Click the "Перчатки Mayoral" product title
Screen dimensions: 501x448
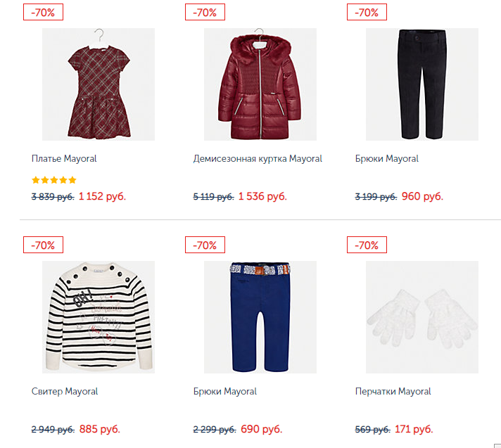[393, 392]
